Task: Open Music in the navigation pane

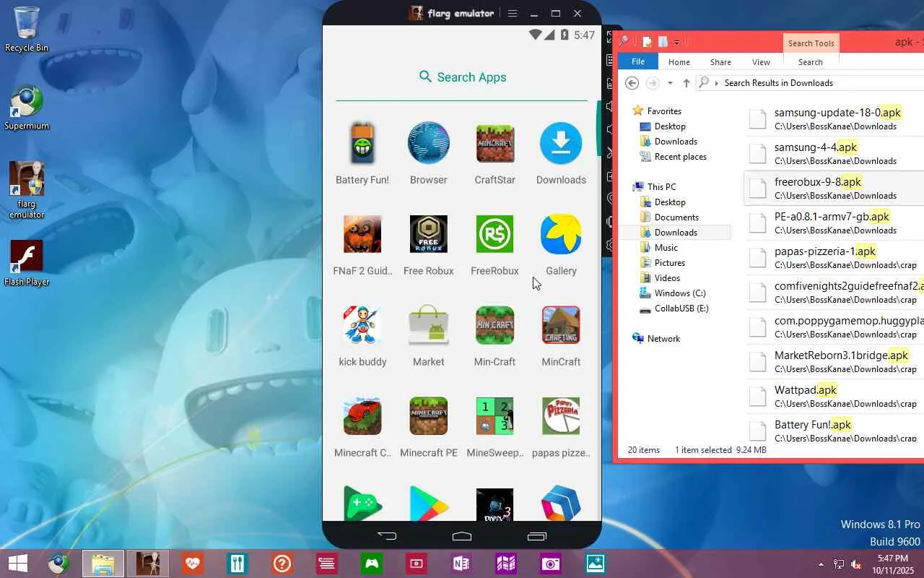Action: tap(666, 248)
